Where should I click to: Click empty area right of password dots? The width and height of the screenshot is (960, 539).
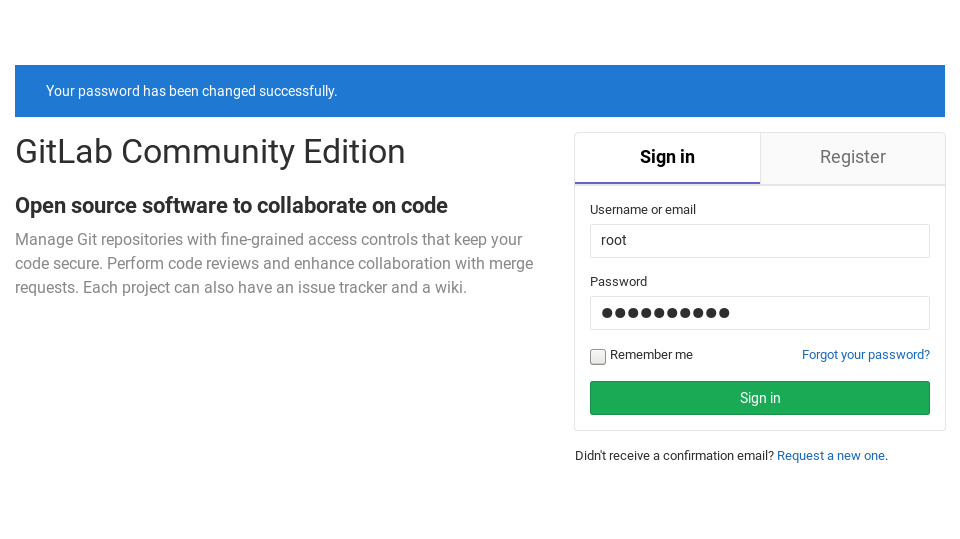click(830, 313)
